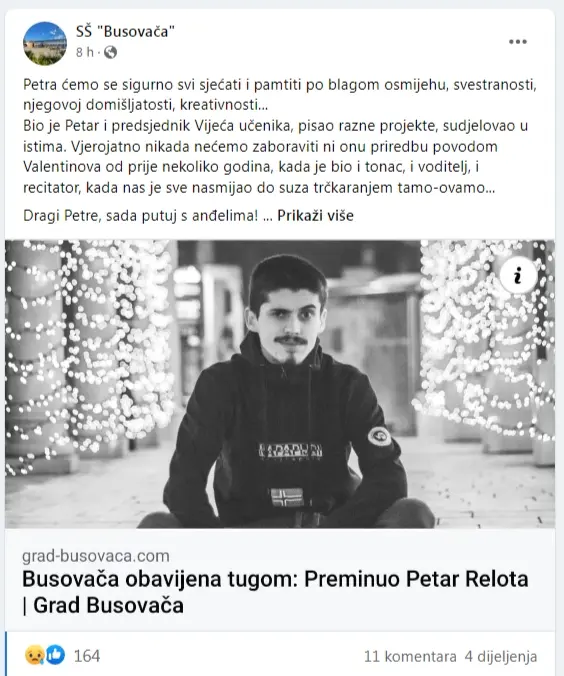
Task: Click the public globe audience icon
Action: (110, 52)
